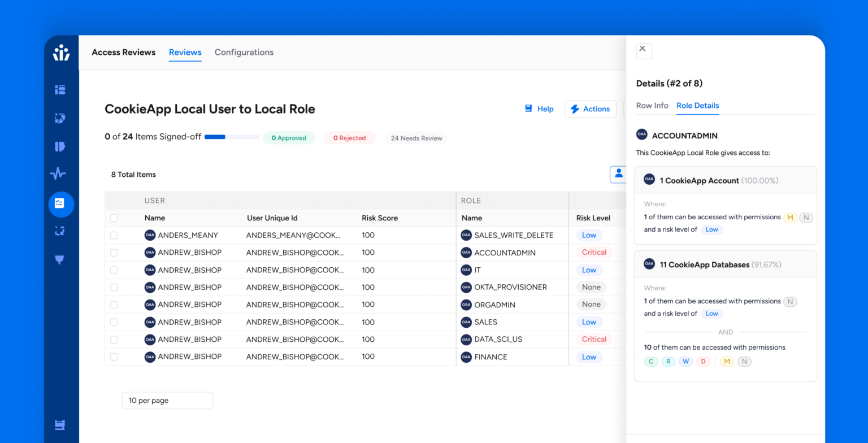The image size is (868, 443).
Task: Check the select-all checkbox in table header
Action: click(x=114, y=218)
